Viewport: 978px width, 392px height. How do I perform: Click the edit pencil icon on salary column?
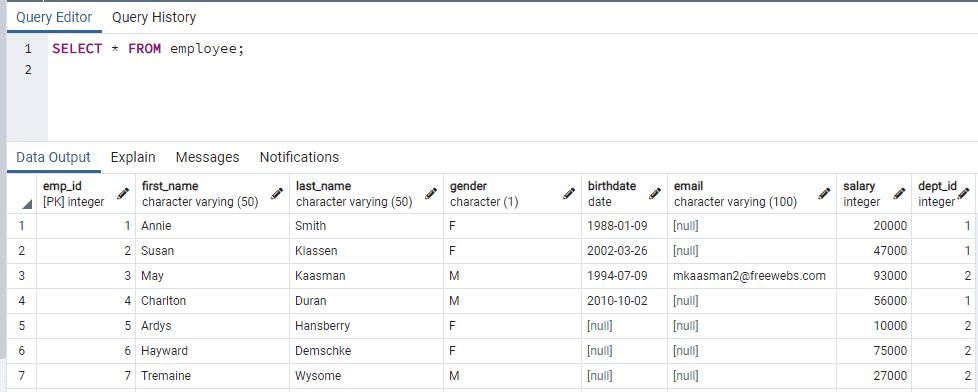coord(899,194)
